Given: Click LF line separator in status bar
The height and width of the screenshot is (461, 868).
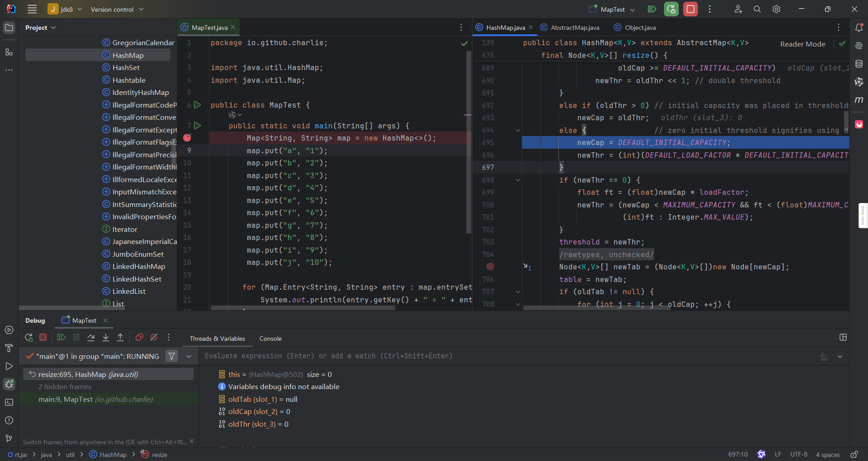Looking at the screenshot, I should pyautogui.click(x=778, y=454).
